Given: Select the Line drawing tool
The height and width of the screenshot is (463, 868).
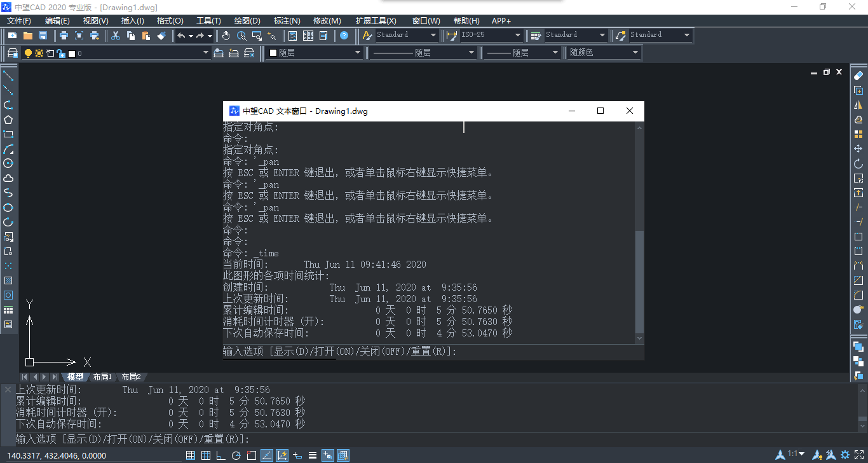Looking at the screenshot, I should (8, 77).
